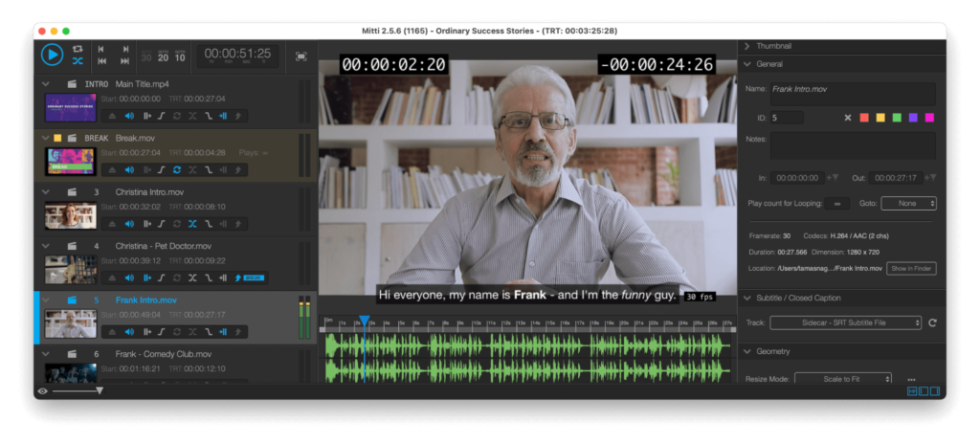The image size is (980, 444).
Task: Toggle pause-at-start icon on Christina - Pet Doctor.mov
Action: (x=147, y=277)
